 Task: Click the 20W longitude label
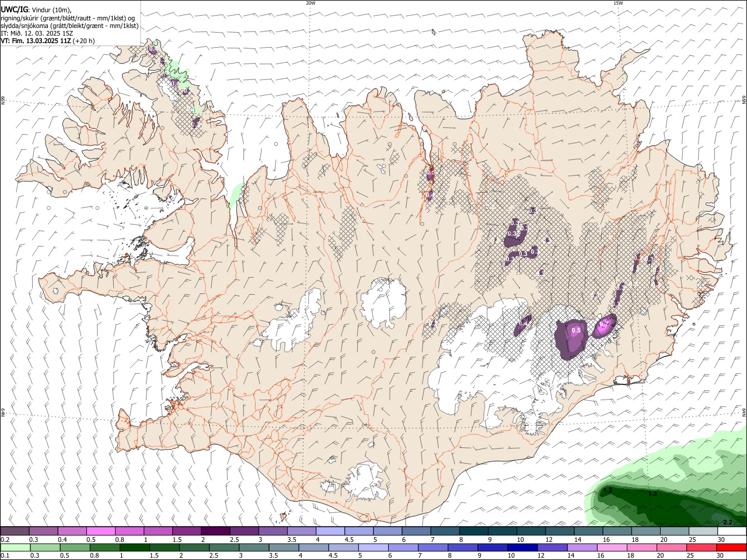pos(310,3)
